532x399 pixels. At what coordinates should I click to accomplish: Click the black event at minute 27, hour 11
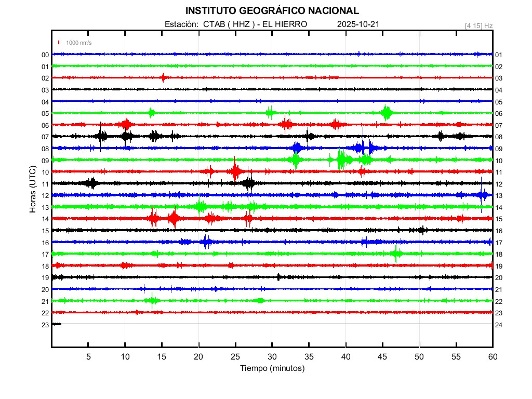coord(249,183)
